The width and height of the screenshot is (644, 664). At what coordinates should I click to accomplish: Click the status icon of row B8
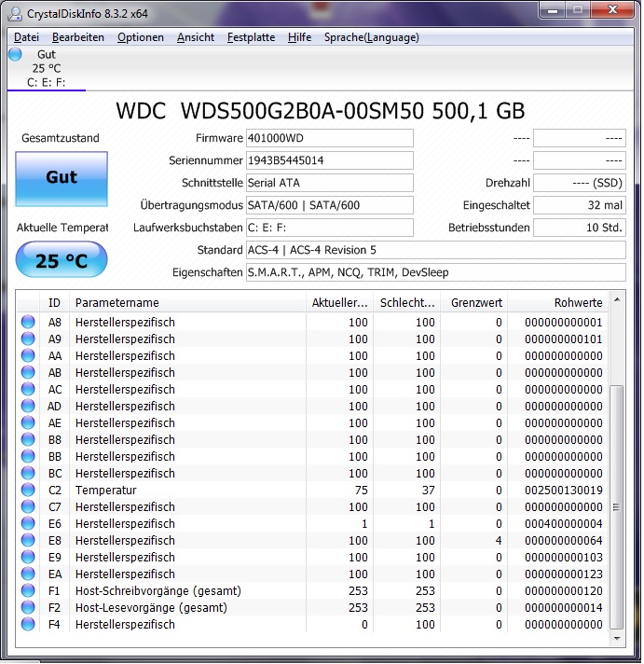coord(28,439)
